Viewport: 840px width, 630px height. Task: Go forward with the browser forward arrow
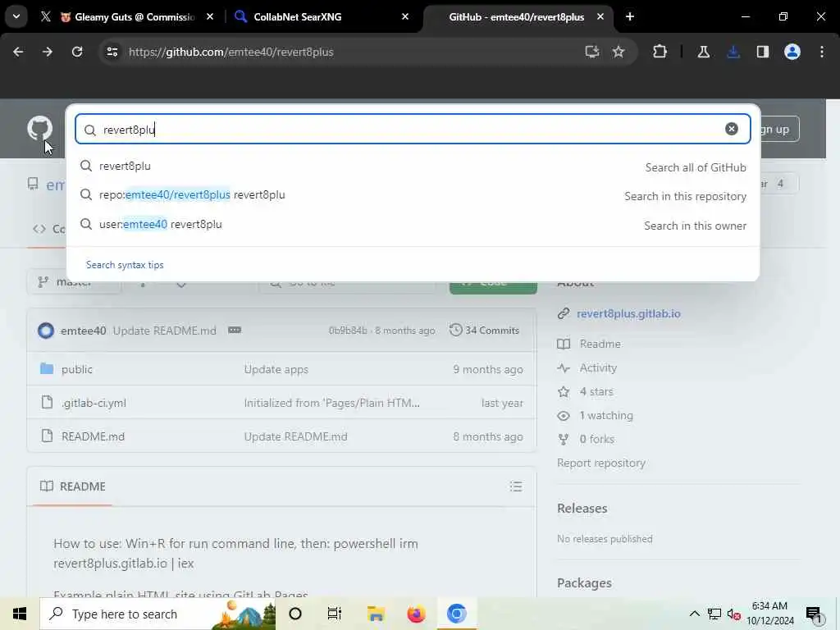point(47,52)
